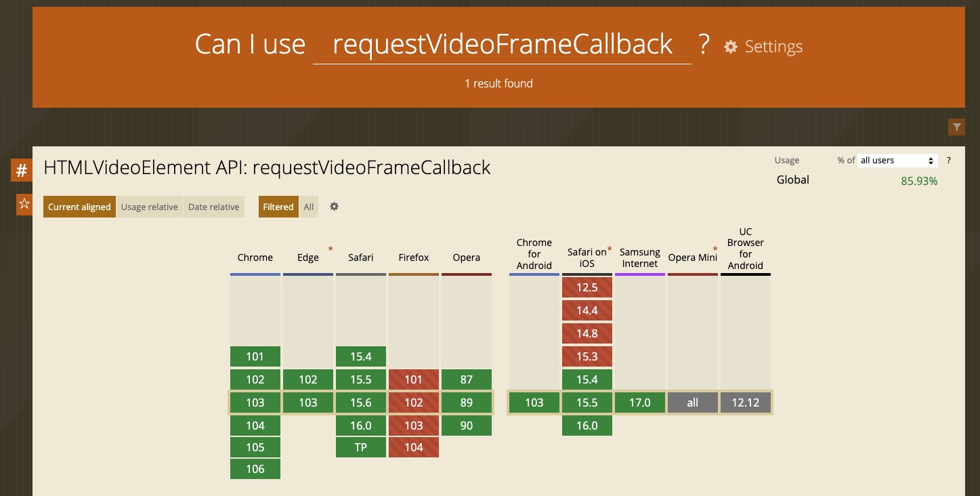Click the Opera column header

coord(467,257)
